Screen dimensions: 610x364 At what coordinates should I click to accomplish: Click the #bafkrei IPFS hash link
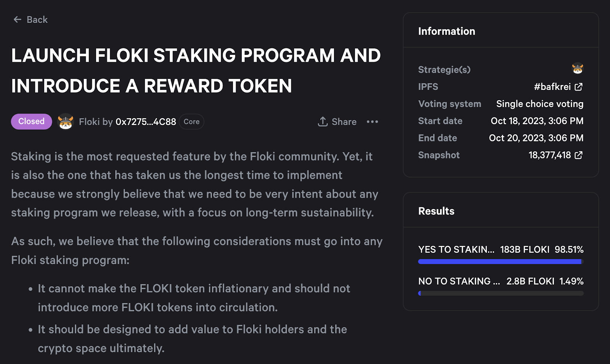[552, 87]
